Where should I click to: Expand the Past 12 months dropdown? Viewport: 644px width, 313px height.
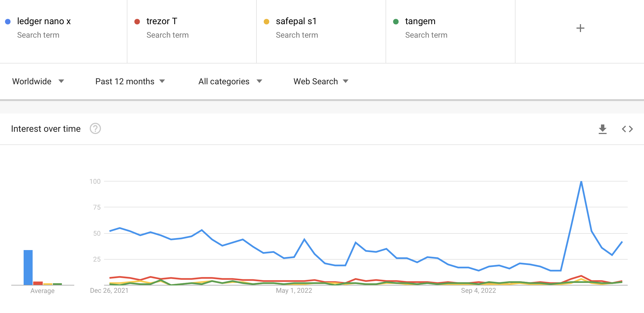tap(130, 81)
